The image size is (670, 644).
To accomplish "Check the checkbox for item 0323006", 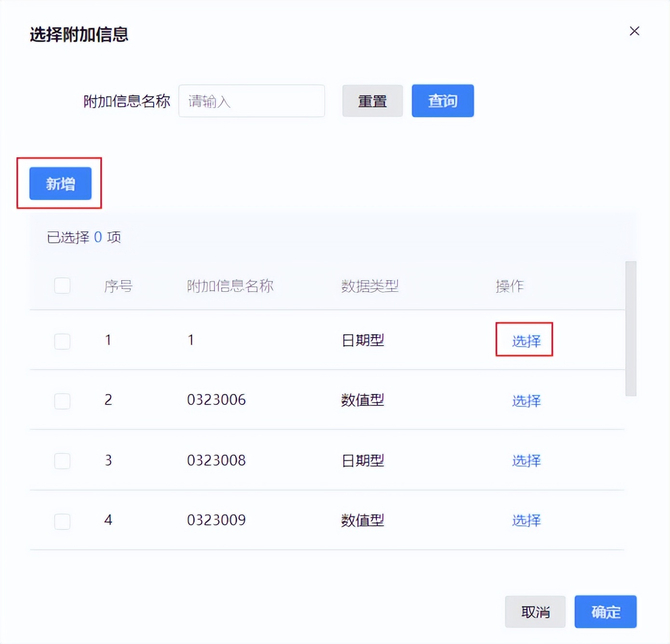I will [x=62, y=401].
